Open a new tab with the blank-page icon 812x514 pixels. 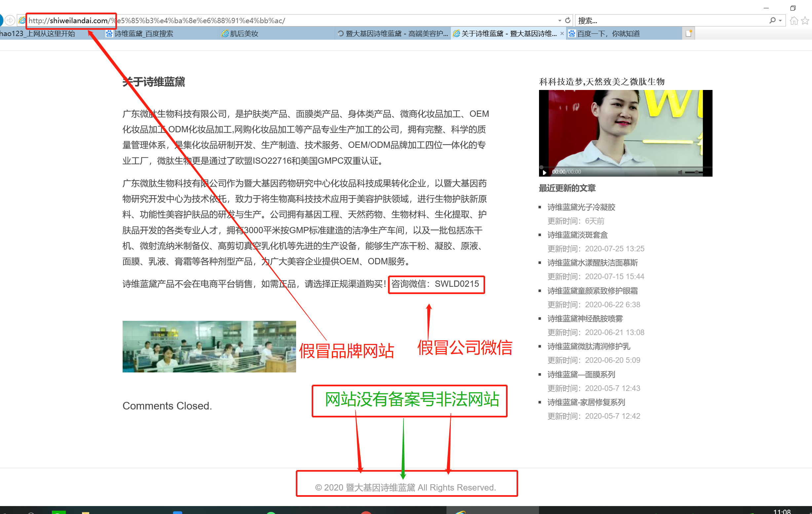[688, 33]
